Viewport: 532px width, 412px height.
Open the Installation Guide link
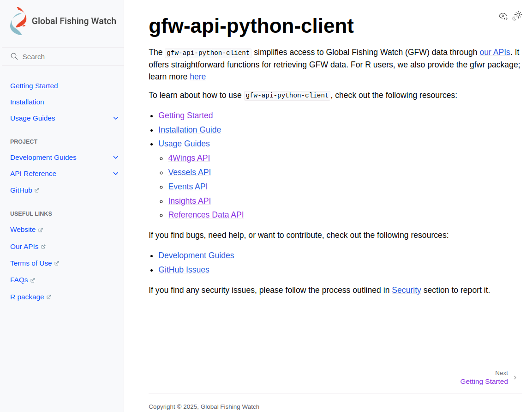190,130
